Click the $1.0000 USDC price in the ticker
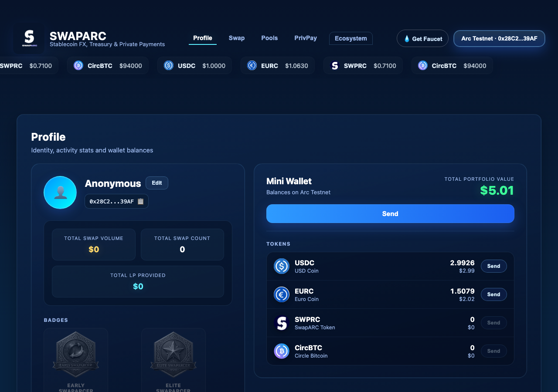 [x=214, y=66]
